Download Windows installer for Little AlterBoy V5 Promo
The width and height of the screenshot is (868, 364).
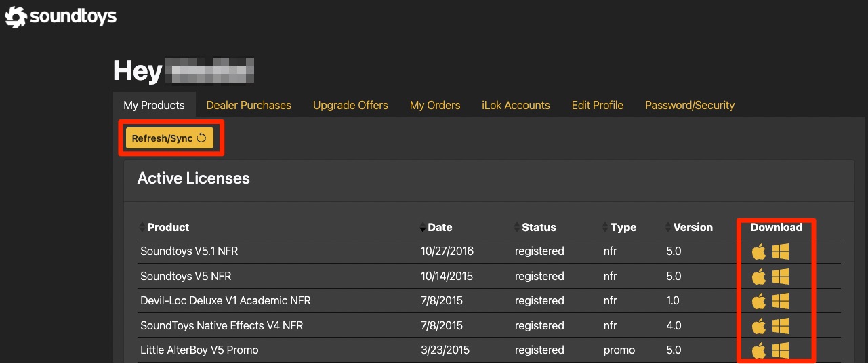click(781, 350)
